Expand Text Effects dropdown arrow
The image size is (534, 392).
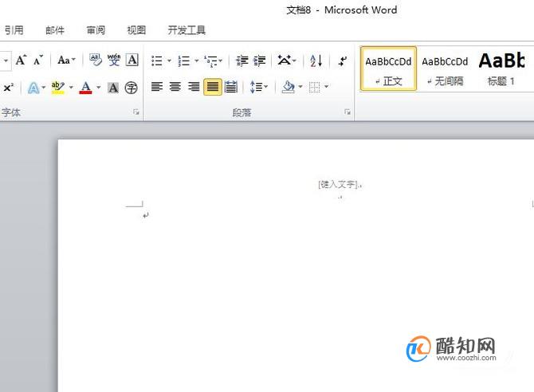pyautogui.click(x=44, y=88)
